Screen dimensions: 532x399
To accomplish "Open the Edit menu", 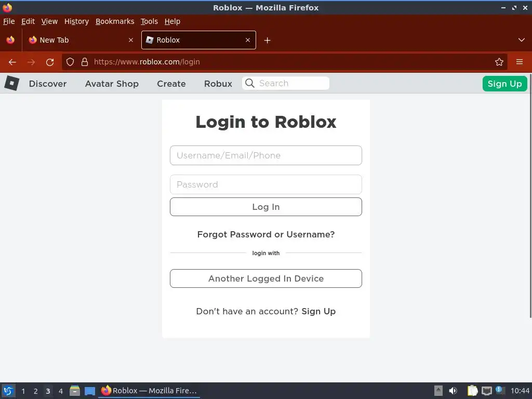I will (28, 21).
